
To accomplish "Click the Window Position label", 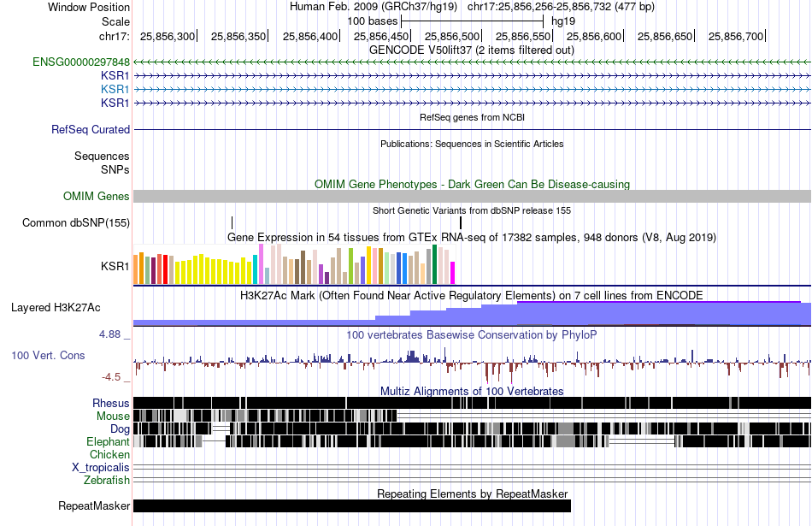I will click(x=89, y=7).
